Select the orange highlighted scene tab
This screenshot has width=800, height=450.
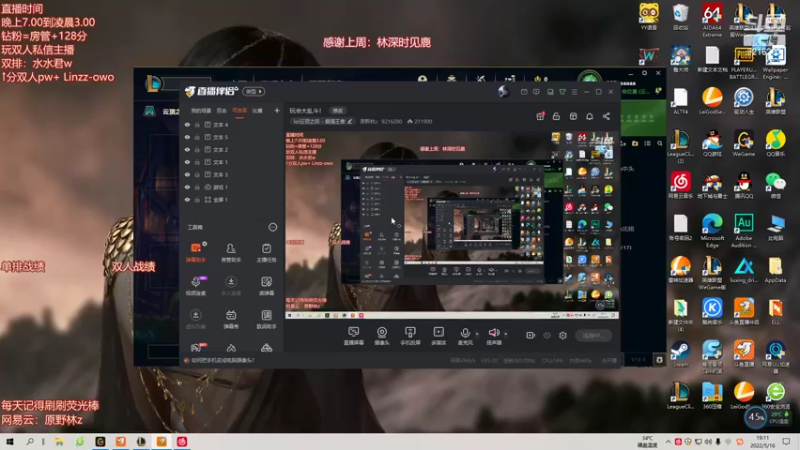click(x=239, y=110)
